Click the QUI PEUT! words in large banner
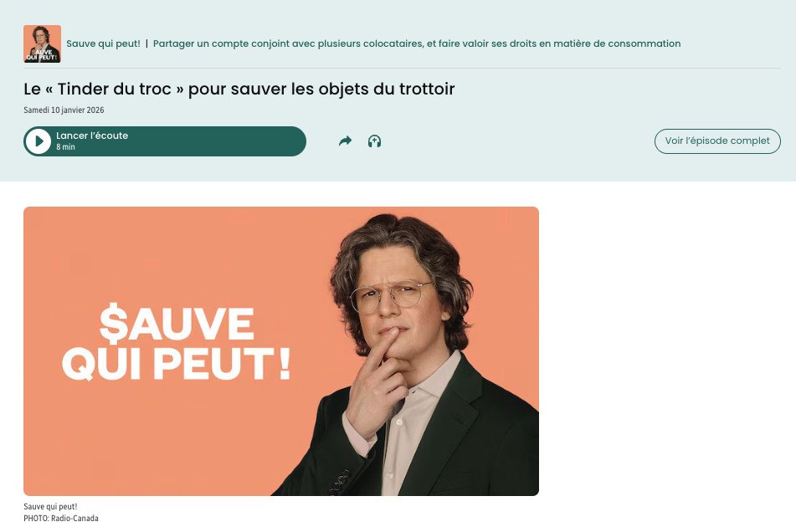 tap(176, 363)
